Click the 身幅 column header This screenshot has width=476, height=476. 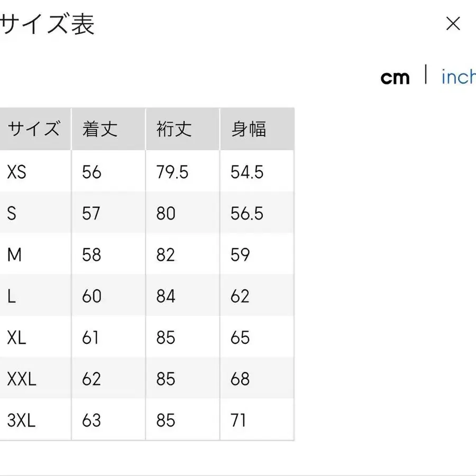tap(249, 129)
